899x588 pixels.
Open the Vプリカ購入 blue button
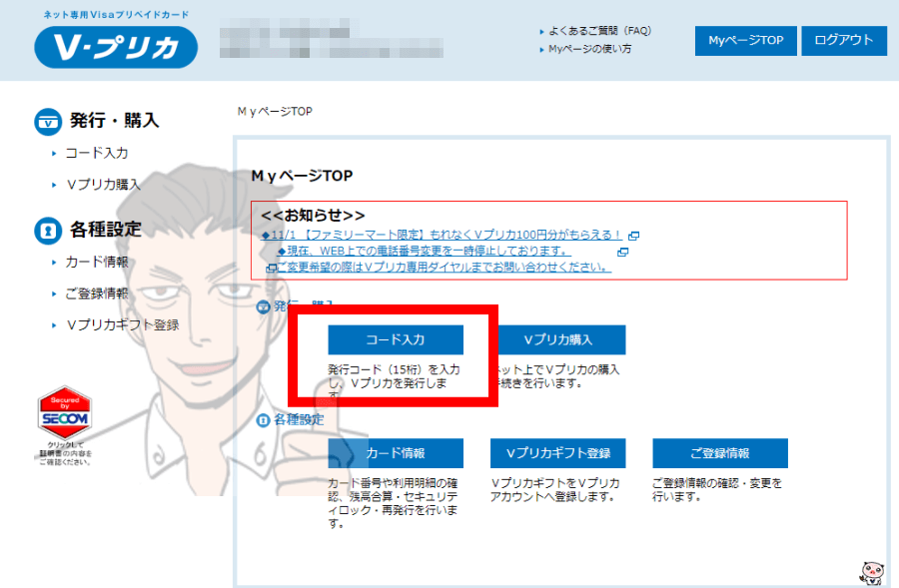coord(560,339)
